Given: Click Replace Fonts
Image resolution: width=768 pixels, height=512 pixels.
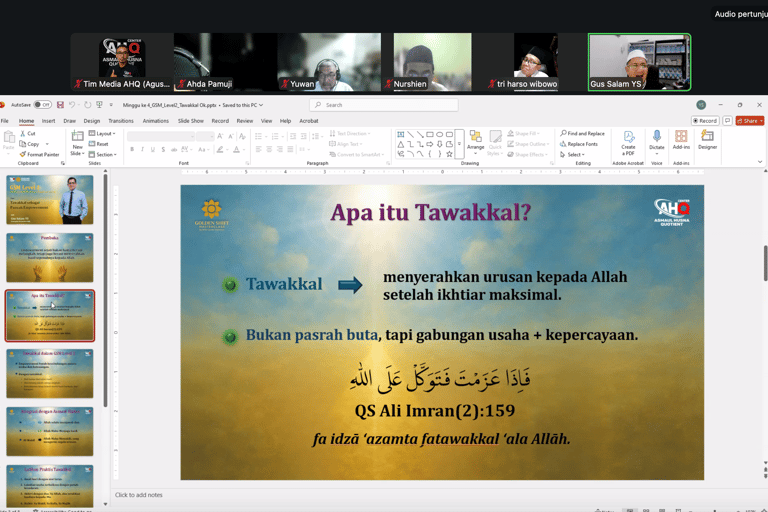Looking at the screenshot, I should click(x=579, y=144).
